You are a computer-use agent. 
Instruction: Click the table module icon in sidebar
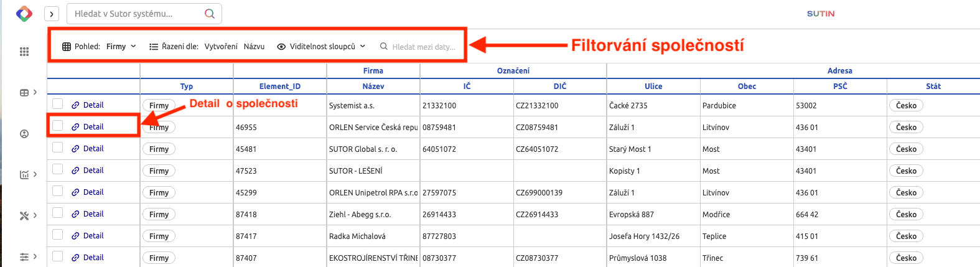24,93
